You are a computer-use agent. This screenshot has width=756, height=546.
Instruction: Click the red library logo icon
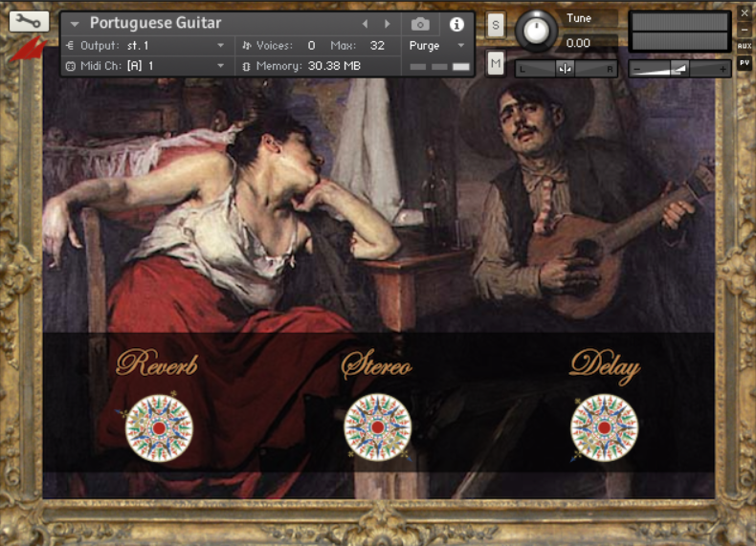[x=28, y=49]
